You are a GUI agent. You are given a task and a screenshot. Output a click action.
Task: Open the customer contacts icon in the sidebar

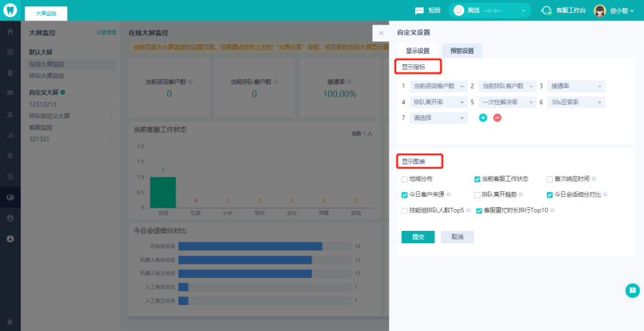point(10,114)
